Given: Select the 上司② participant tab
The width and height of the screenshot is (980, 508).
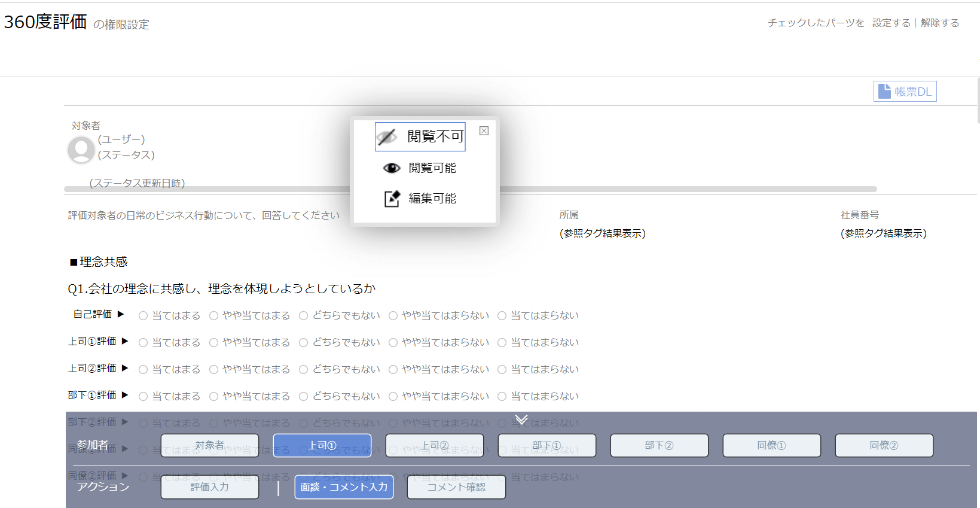Looking at the screenshot, I should click(435, 446).
